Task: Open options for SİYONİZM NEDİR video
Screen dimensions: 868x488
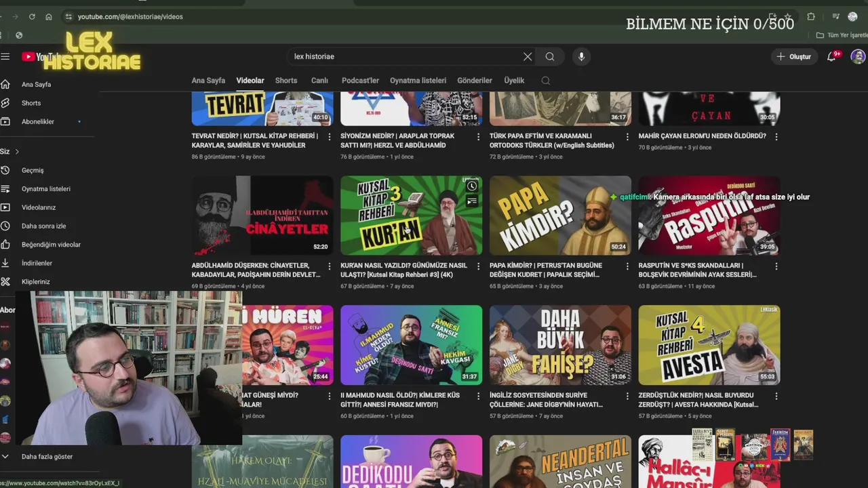Action: pyautogui.click(x=478, y=137)
